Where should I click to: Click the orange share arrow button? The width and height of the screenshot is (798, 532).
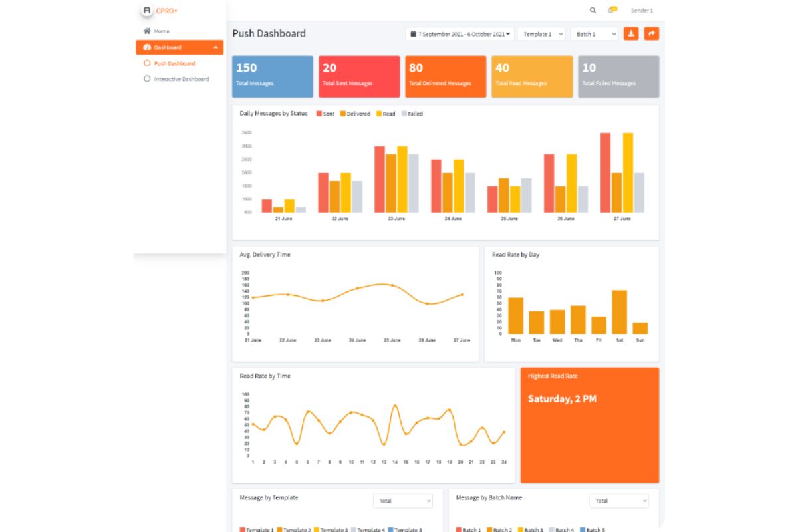(x=652, y=33)
